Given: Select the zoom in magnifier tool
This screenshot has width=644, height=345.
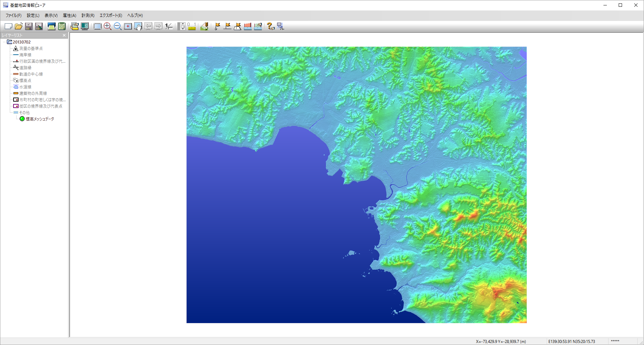Looking at the screenshot, I should (107, 26).
